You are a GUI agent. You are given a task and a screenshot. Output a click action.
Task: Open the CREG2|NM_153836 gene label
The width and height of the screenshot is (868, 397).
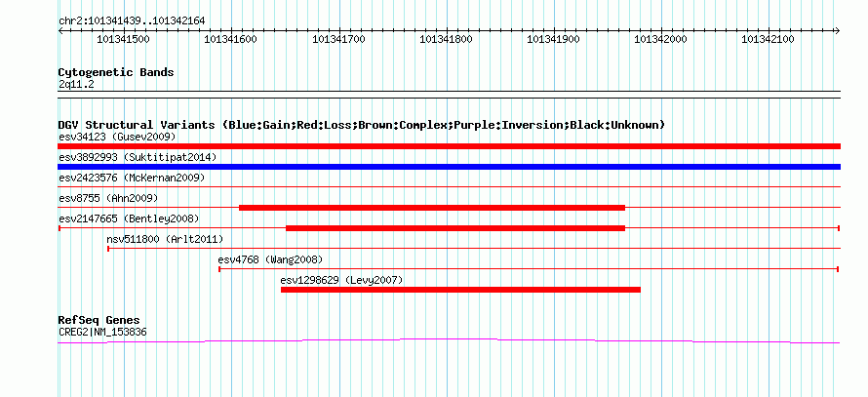(103, 332)
